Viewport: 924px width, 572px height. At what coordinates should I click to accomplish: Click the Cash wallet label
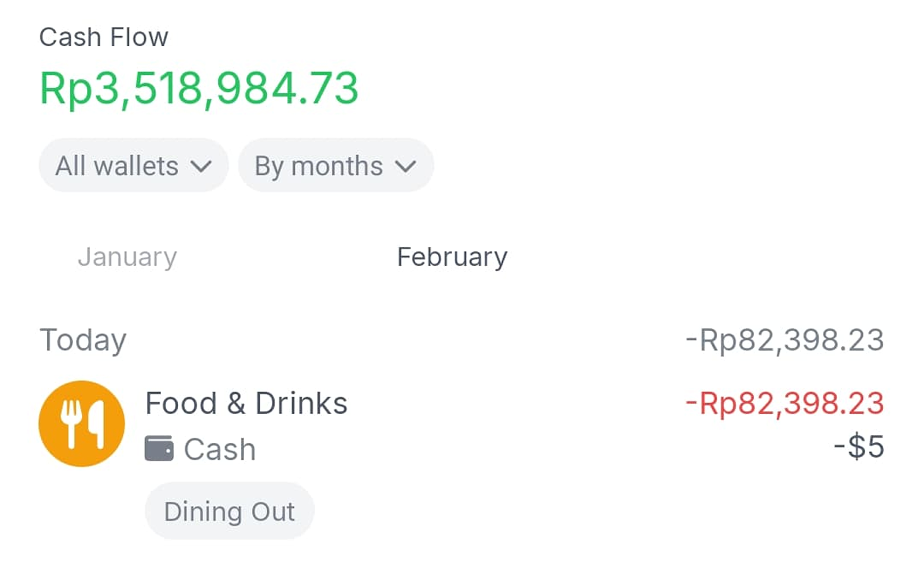(x=220, y=449)
